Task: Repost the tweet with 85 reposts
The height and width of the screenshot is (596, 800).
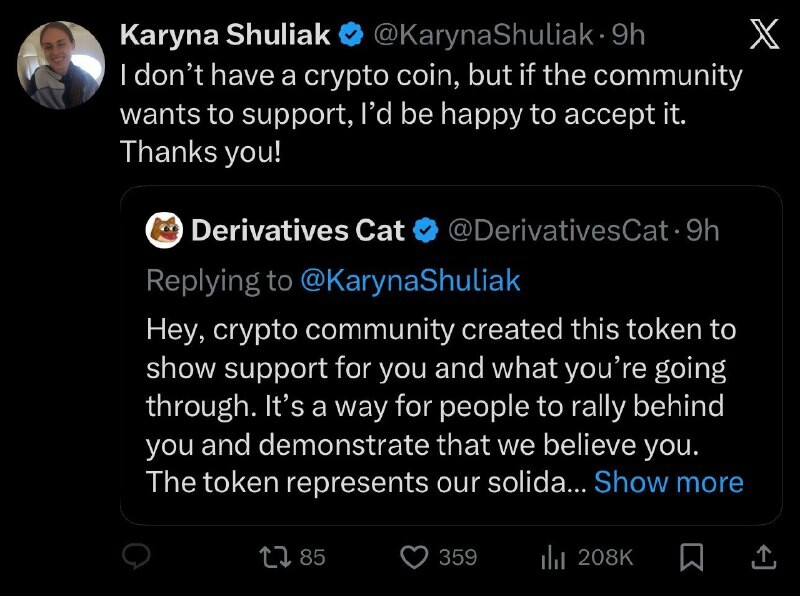Action: coord(268,557)
